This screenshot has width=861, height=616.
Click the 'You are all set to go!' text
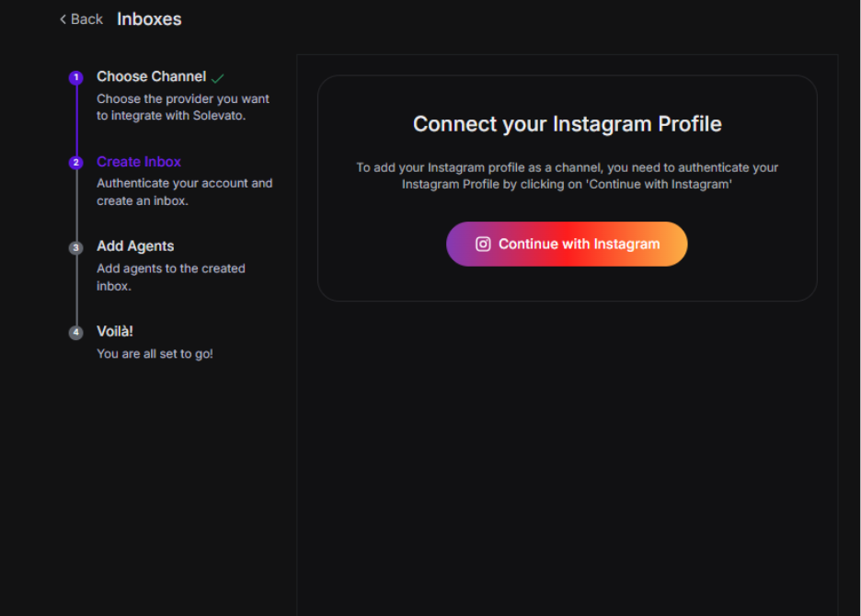155,354
